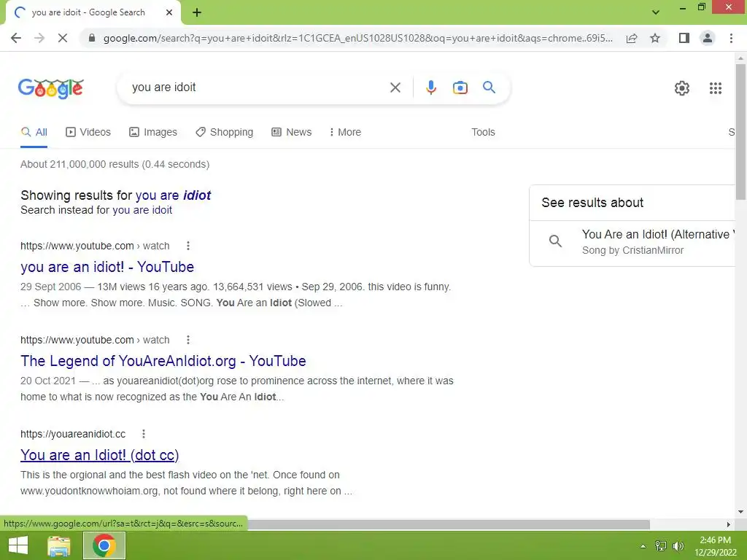Click the magnifier in See results about

pyautogui.click(x=555, y=241)
